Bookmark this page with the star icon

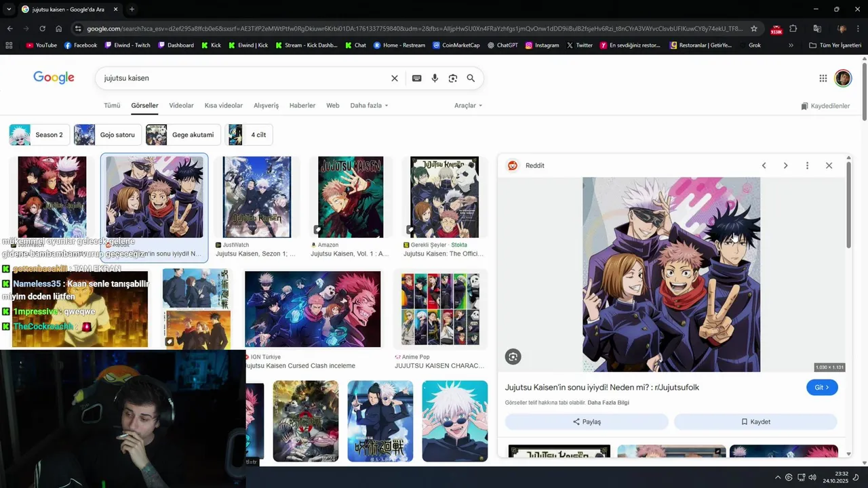pyautogui.click(x=753, y=28)
